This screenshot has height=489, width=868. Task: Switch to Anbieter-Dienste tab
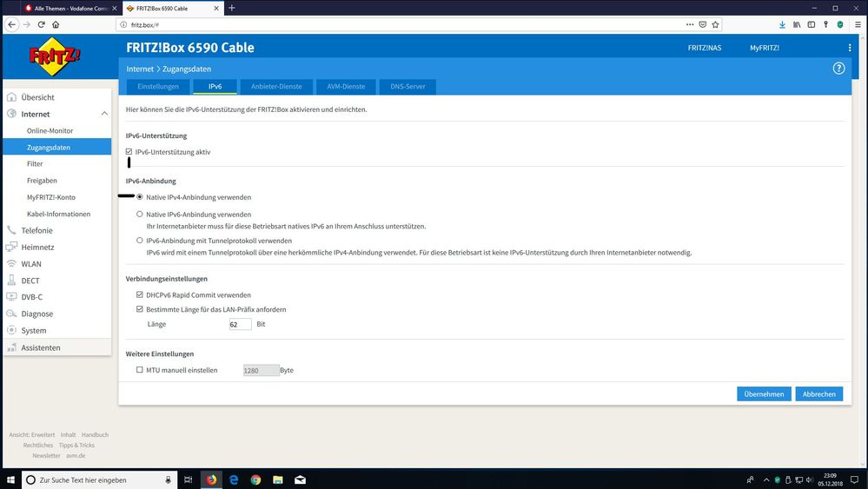276,86
